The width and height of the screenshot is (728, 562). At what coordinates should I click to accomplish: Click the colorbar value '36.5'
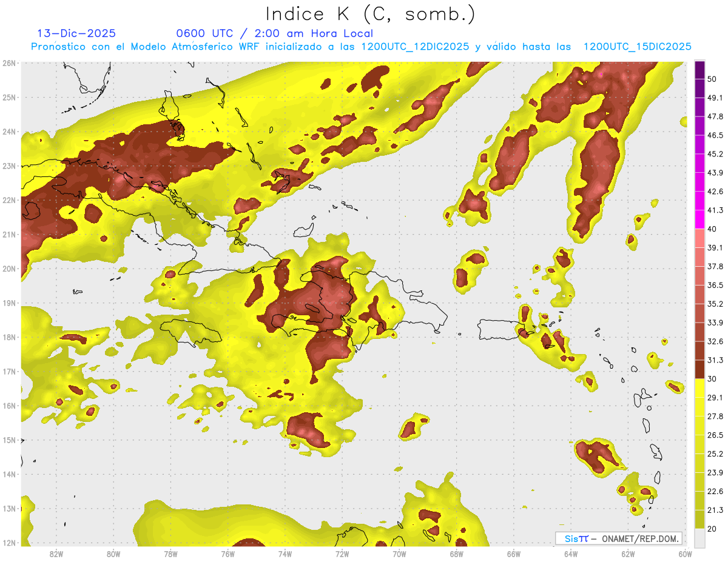715,285
